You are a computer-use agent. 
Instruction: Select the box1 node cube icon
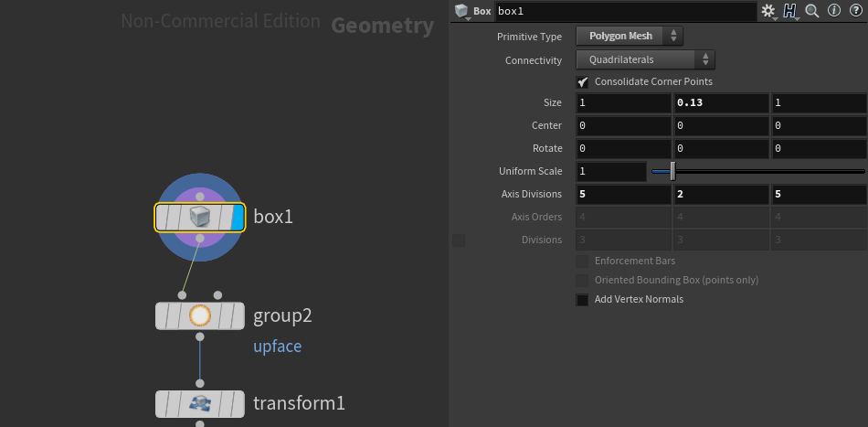pyautogui.click(x=199, y=217)
